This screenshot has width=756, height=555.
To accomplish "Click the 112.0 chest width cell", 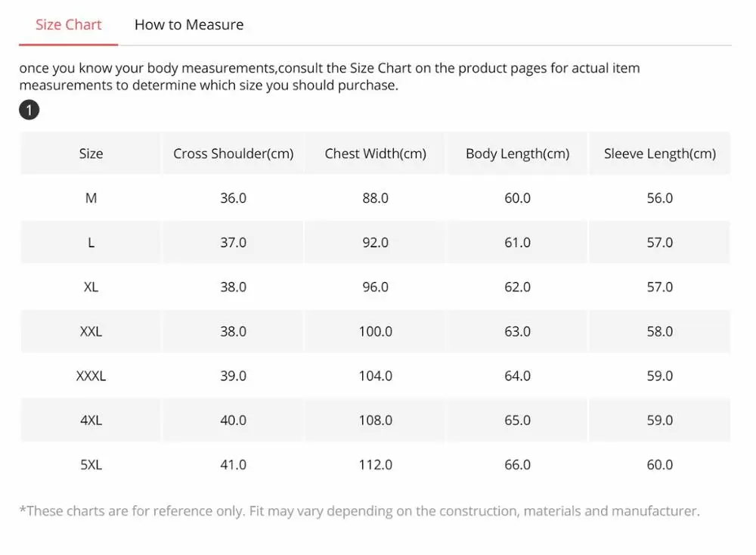I will (375, 465).
